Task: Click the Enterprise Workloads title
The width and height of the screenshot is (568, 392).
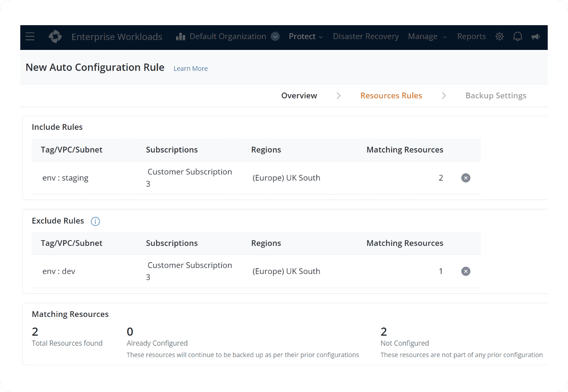Action: [x=117, y=37]
